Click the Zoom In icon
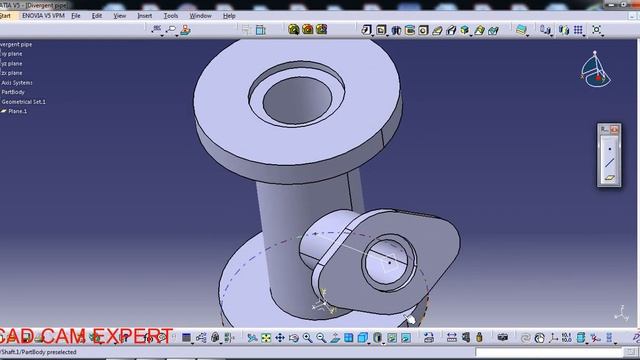 click(x=307, y=338)
